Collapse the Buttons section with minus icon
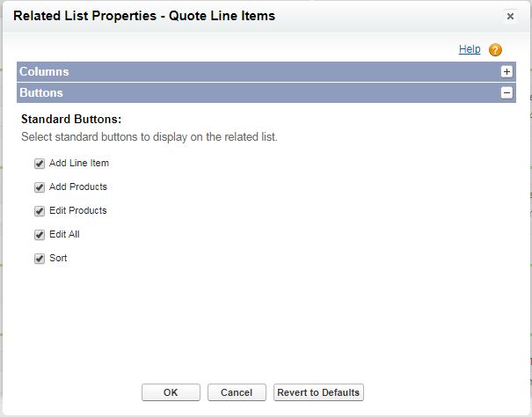The height and width of the screenshot is (417, 532). 506,92
